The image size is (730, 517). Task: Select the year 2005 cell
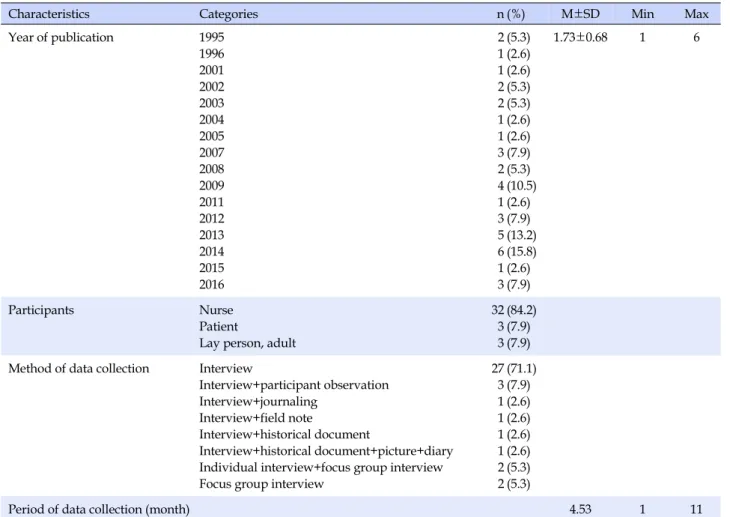[x=211, y=136]
